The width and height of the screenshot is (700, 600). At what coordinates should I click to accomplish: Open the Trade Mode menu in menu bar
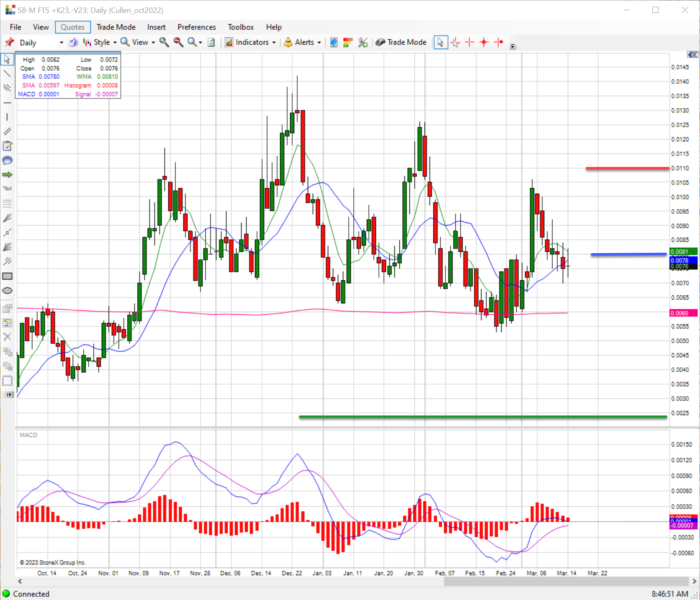(116, 27)
